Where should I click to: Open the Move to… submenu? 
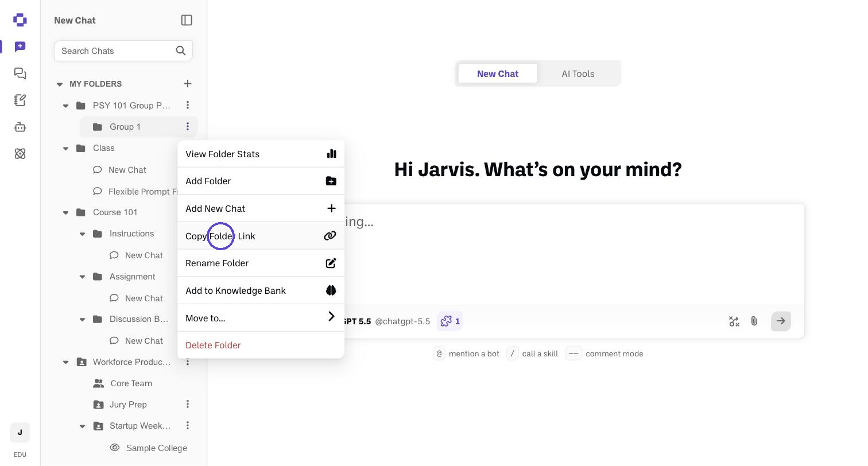pyautogui.click(x=261, y=318)
